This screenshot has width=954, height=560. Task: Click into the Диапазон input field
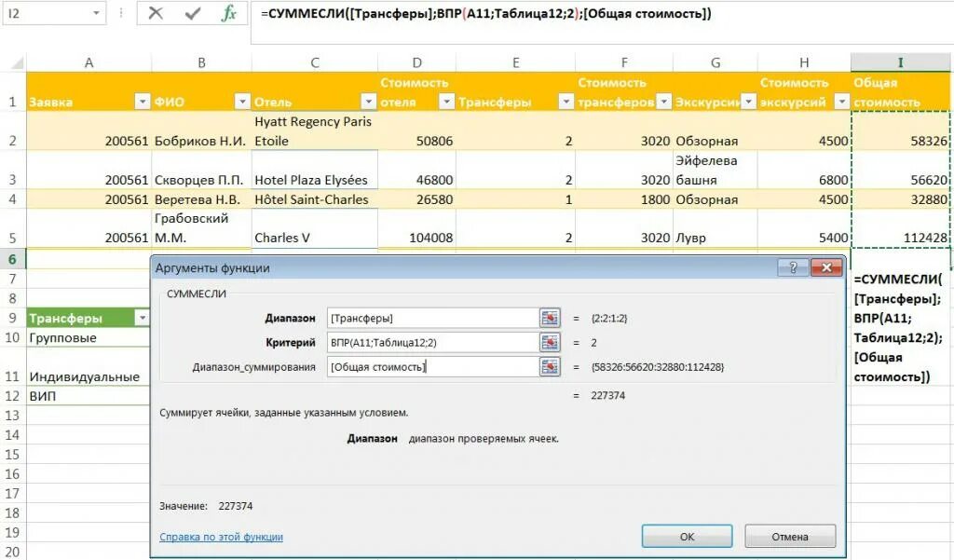click(432, 318)
